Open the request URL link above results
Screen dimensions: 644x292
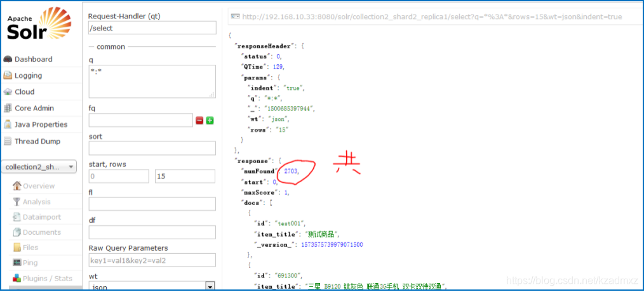point(432,17)
